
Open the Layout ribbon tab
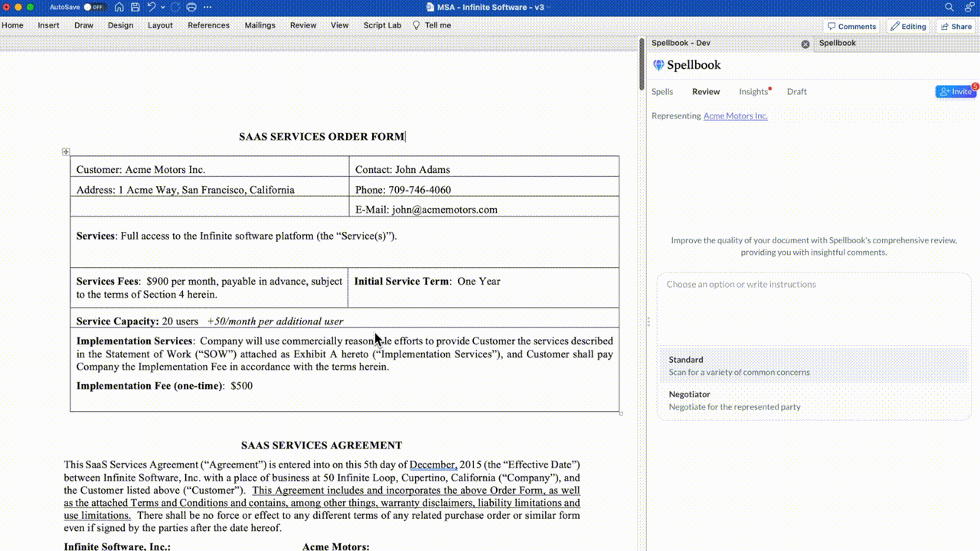coord(160,25)
